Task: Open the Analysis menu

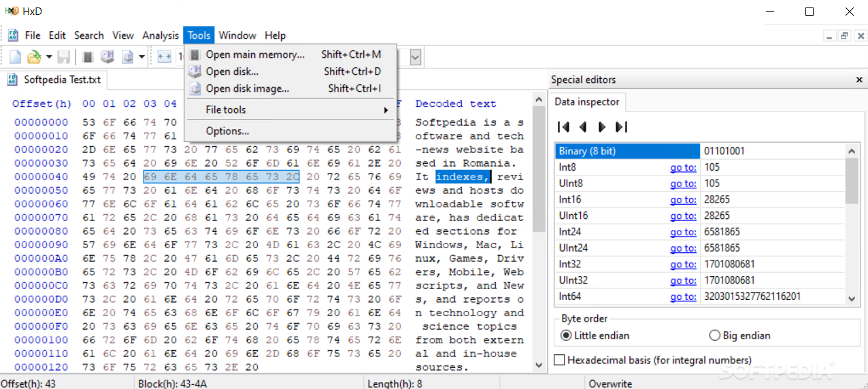Action: click(161, 35)
